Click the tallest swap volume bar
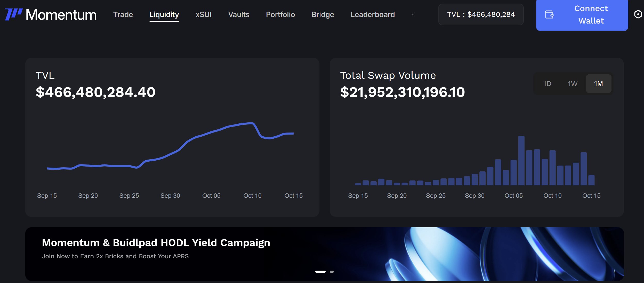Screen dimensions: 644x283 click(x=521, y=161)
